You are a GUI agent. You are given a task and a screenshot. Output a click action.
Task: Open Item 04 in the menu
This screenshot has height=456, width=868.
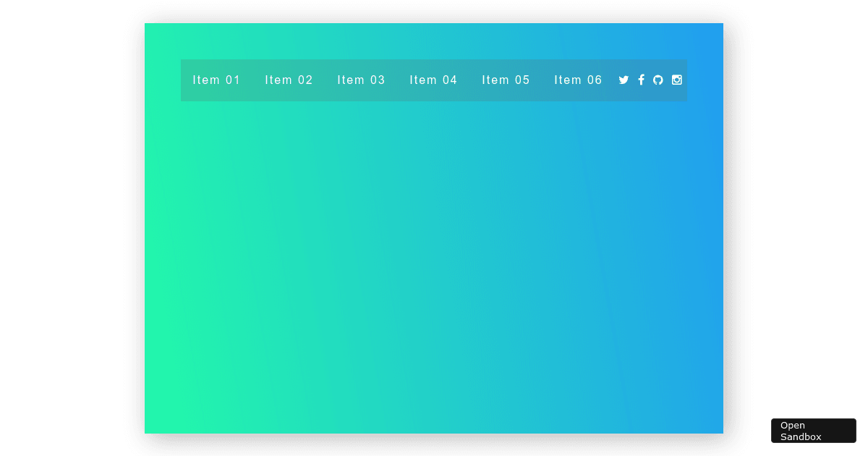click(433, 80)
